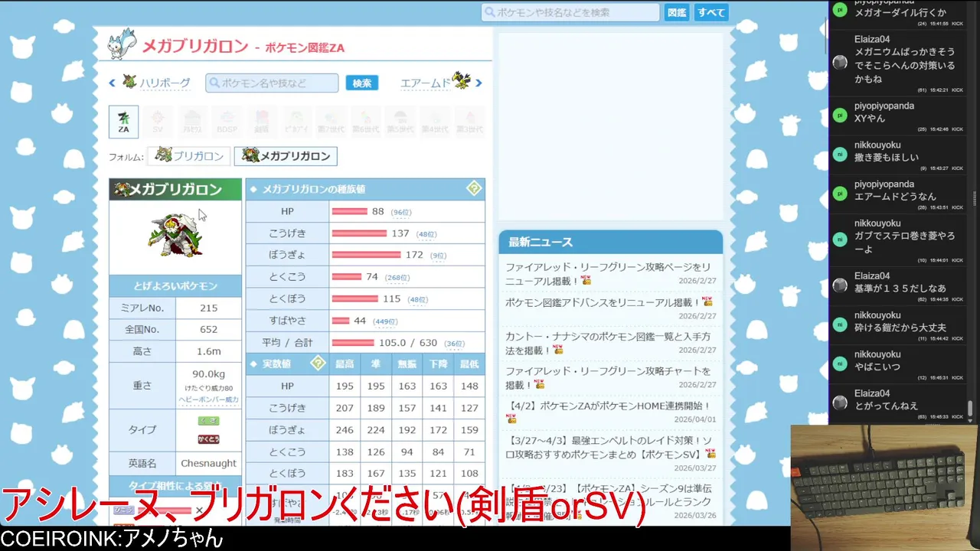Select the 剣盾 game version icon
Viewport: 980px width, 551px height.
click(x=262, y=122)
